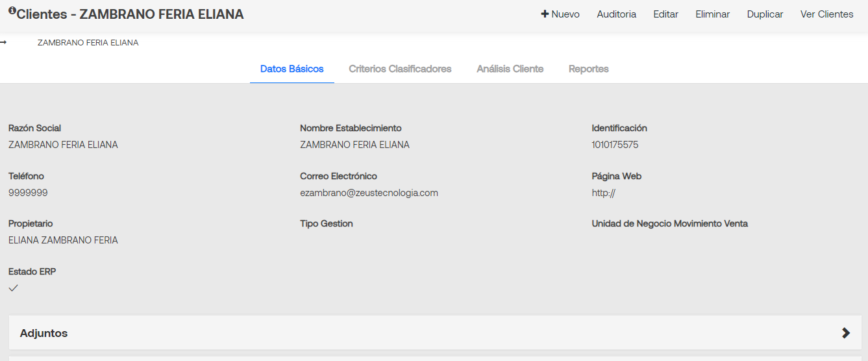The image size is (868, 361).
Task: Click Editar to modify client
Action: point(666,14)
